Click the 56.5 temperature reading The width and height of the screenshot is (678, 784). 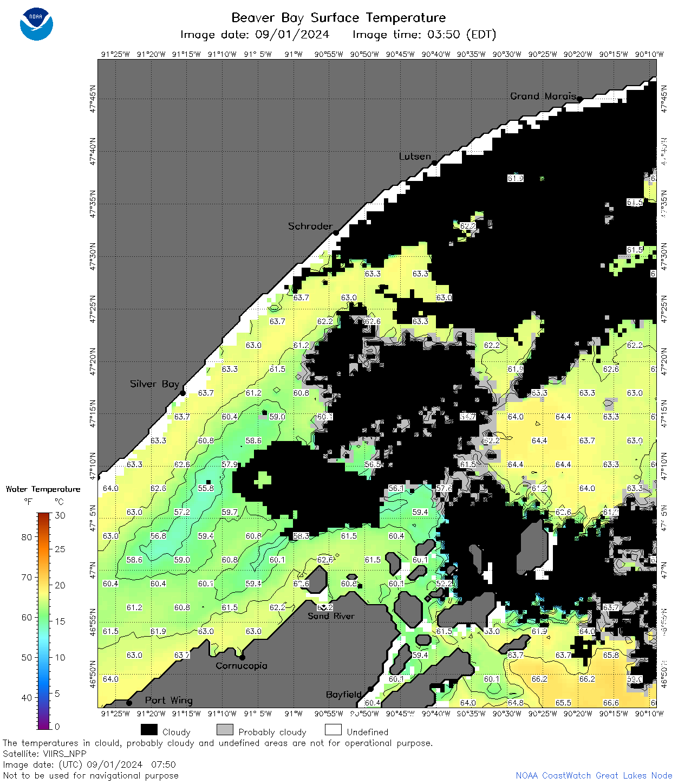click(373, 464)
